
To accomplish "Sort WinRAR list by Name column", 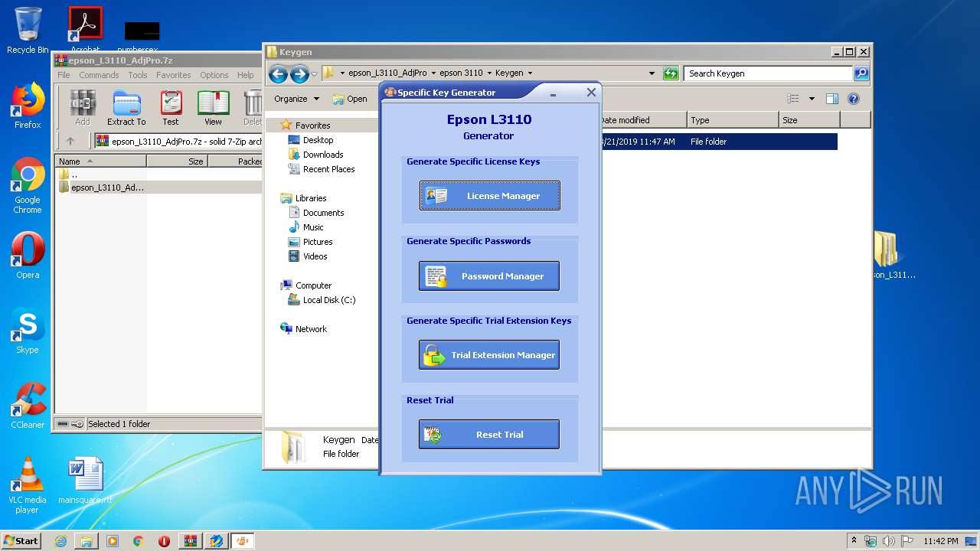I will click(100, 161).
